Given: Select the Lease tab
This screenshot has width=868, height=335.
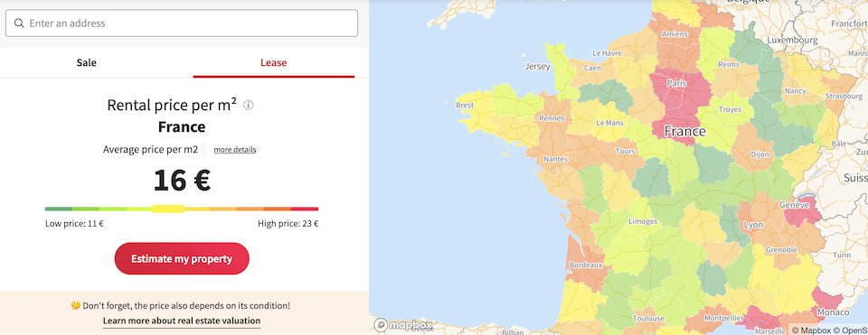Looking at the screenshot, I should (273, 62).
